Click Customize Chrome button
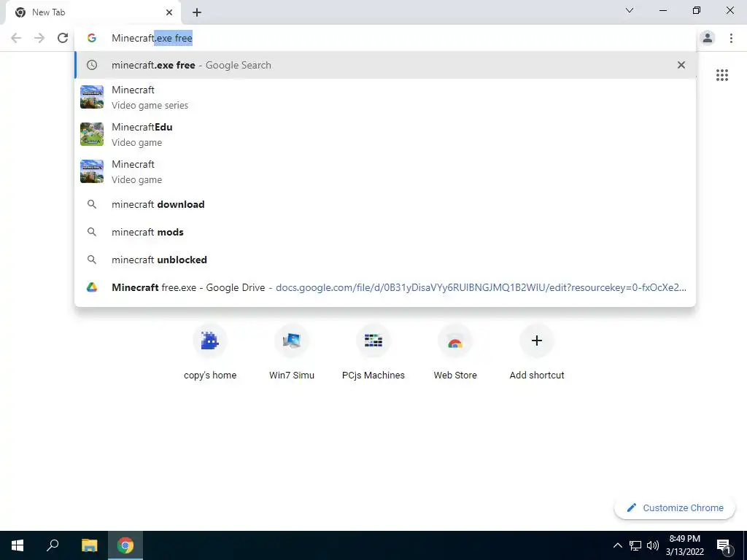The image size is (747, 560). (x=675, y=507)
